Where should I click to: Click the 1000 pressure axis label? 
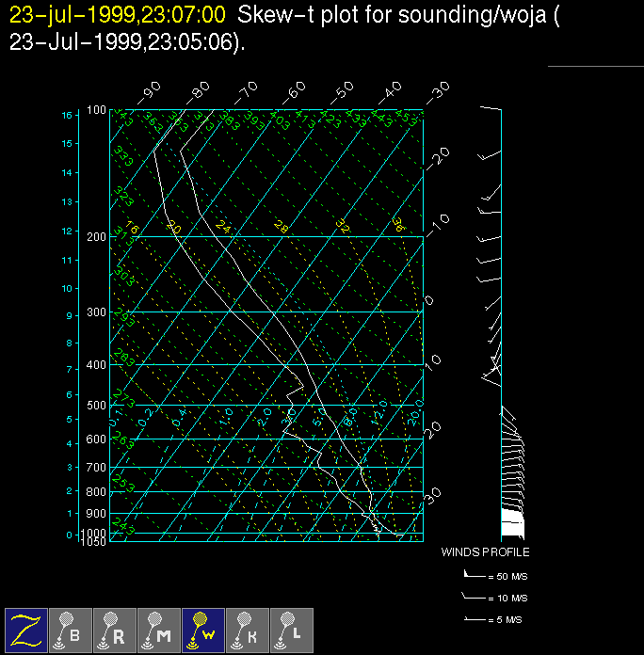click(x=94, y=533)
